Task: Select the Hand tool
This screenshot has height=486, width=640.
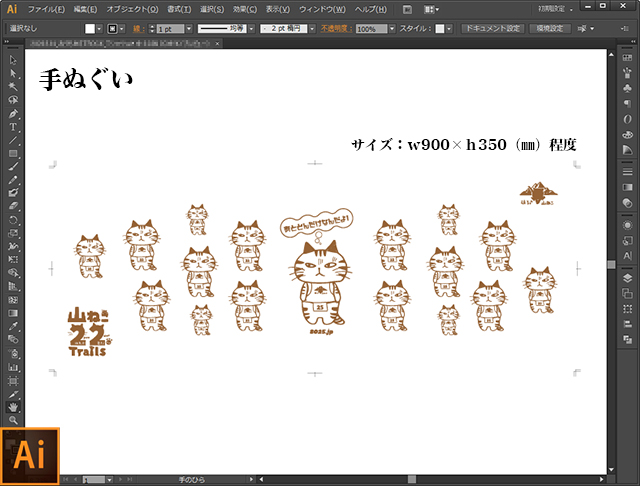Action: click(13, 407)
